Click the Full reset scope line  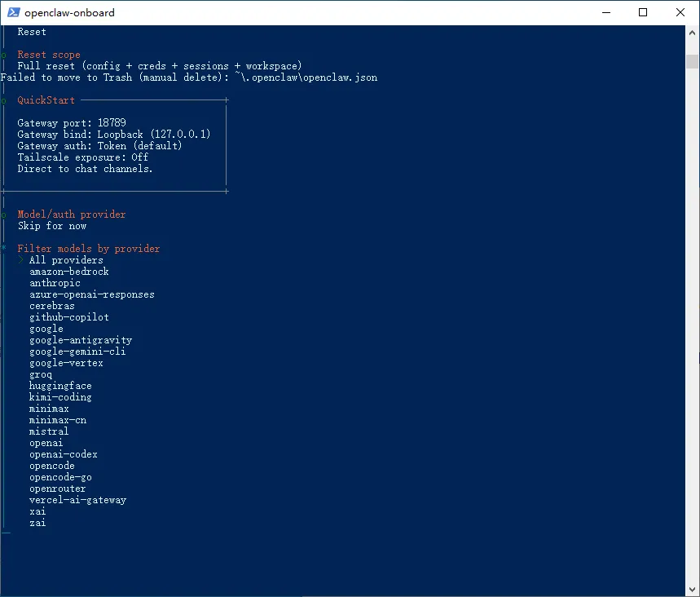(160, 66)
